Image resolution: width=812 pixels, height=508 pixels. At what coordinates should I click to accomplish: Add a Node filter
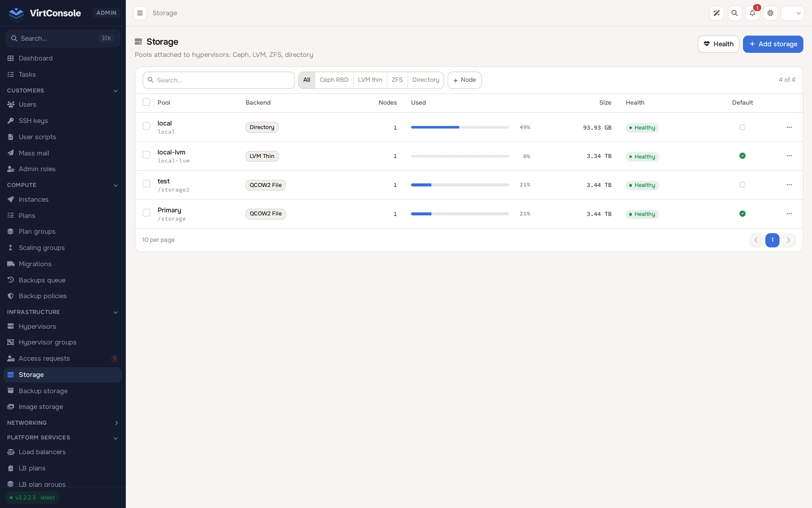click(464, 80)
